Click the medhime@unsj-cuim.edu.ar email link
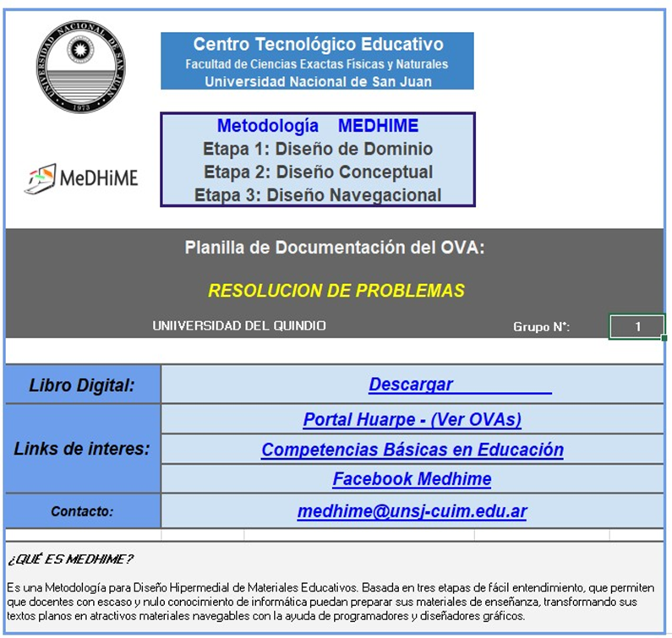Image resolution: width=672 pixels, height=638 pixels. [x=412, y=511]
